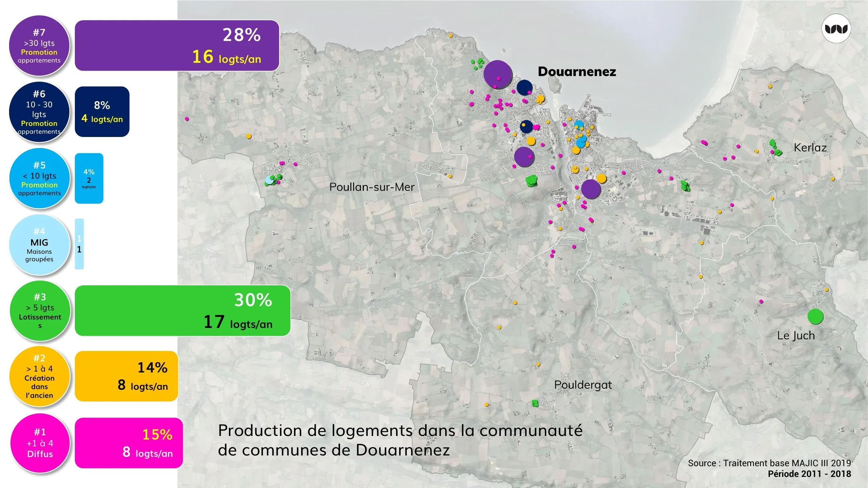The width and height of the screenshot is (868, 488).
Task: Select the #7 >30 lgts Promotion purple circle
Action: (x=39, y=46)
